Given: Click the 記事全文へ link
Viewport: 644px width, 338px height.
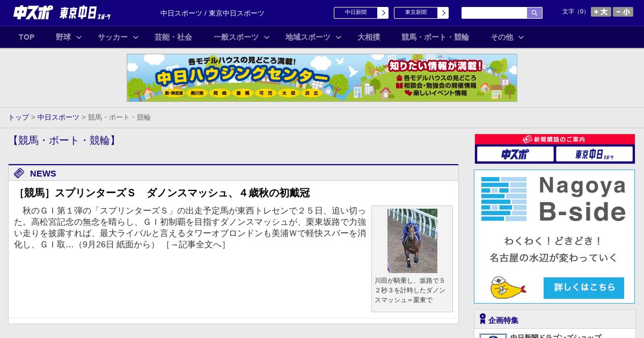Looking at the screenshot, I should pos(195,245).
